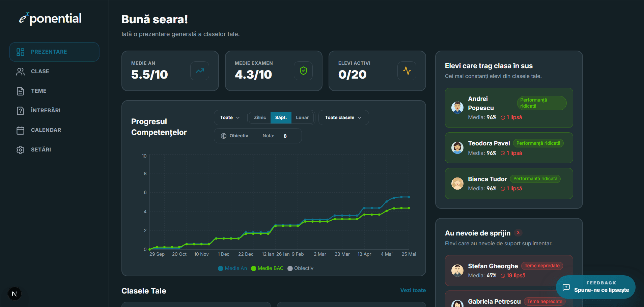
Task: Click Andrei Popescu's Performanță ridicată badge
Action: tap(542, 103)
